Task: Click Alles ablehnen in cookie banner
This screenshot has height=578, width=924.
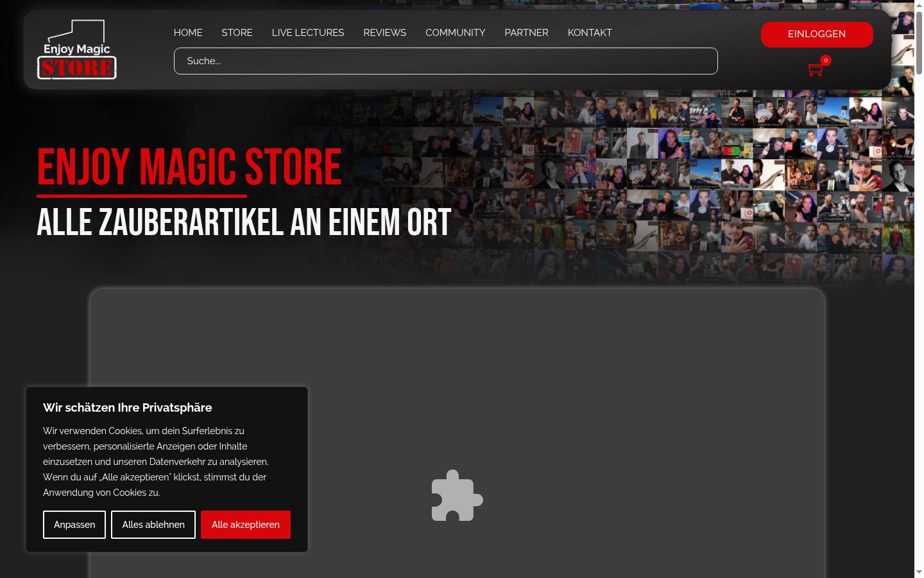Action: (153, 525)
